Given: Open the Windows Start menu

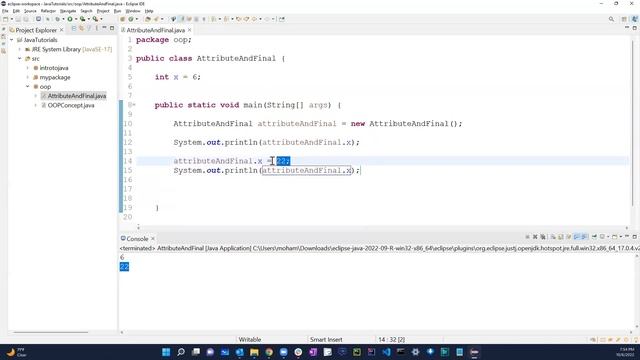Looking at the screenshot, I should 166,352.
